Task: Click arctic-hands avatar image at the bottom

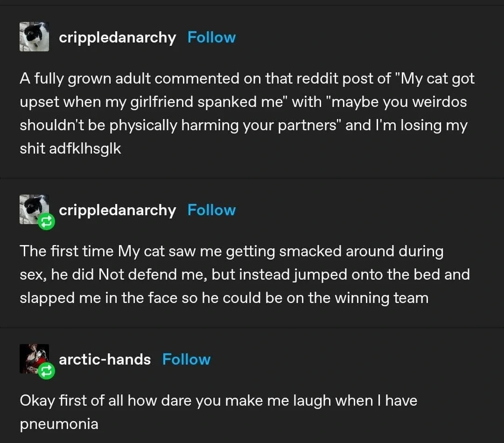Action: coord(34,359)
